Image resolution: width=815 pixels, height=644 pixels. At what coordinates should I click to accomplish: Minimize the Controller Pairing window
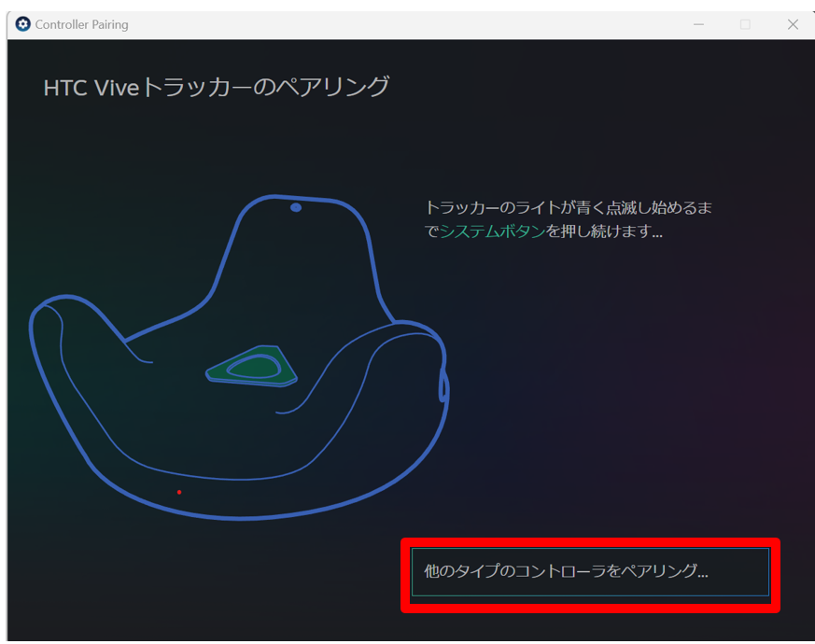tap(698, 24)
